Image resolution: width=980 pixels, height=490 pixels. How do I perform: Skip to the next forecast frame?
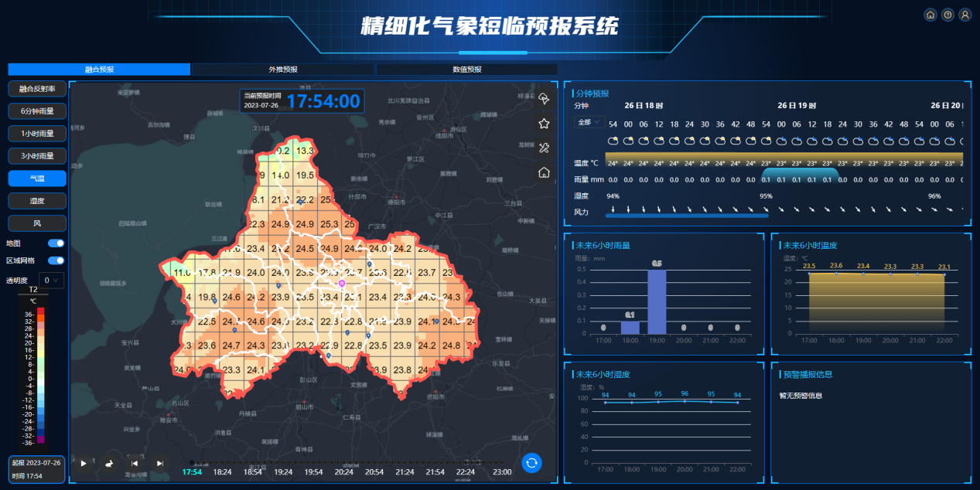coord(160,463)
